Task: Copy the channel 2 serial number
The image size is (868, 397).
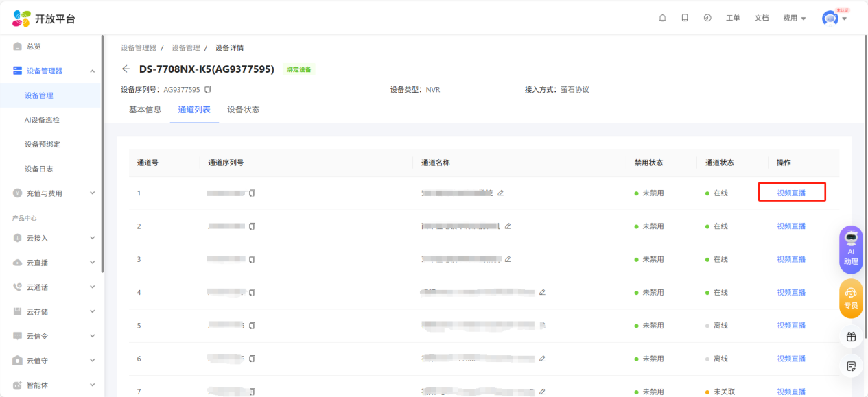Action: point(252,226)
